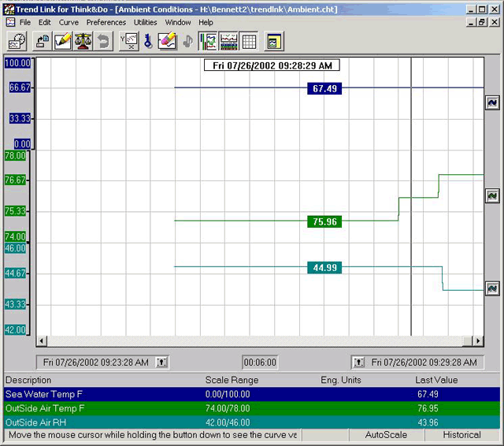Click the 75.96 green curve value label
The height and width of the screenshot is (446, 504).
pyautogui.click(x=324, y=221)
